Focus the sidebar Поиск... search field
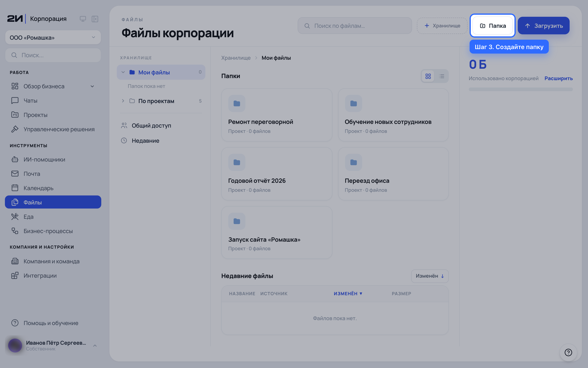Viewport: 588px width, 368px height. pos(53,55)
